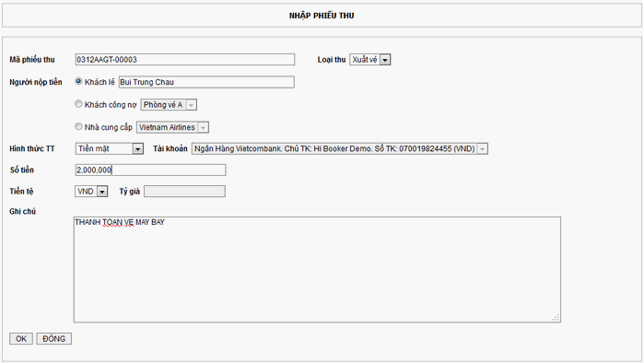Click the Bui Trung Chau name field
Screen dimensions: 644x363
(206, 82)
